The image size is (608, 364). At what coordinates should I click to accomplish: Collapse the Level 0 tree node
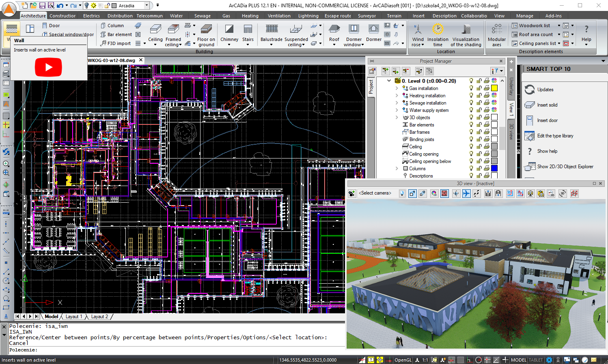pos(389,81)
